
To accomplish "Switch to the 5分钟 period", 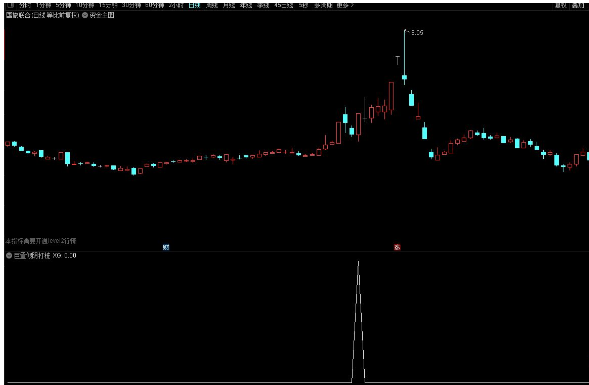I will click(63, 6).
